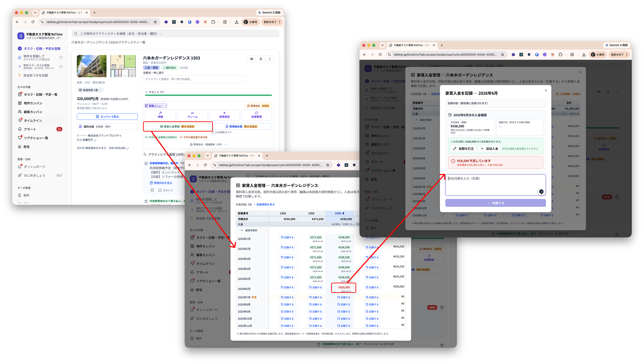Collapse the 管理メニュー expander
This screenshot has height=364, width=644.
[x=156, y=106]
